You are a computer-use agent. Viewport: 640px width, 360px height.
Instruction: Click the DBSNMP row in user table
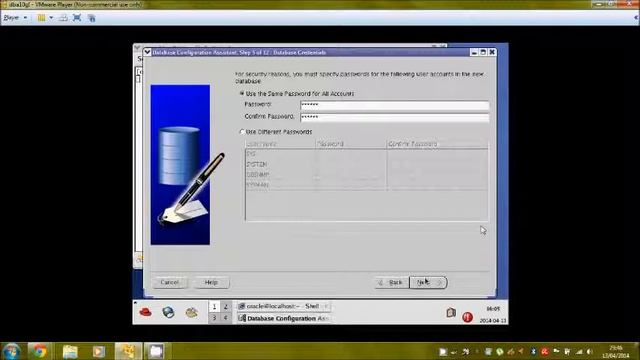click(x=366, y=175)
